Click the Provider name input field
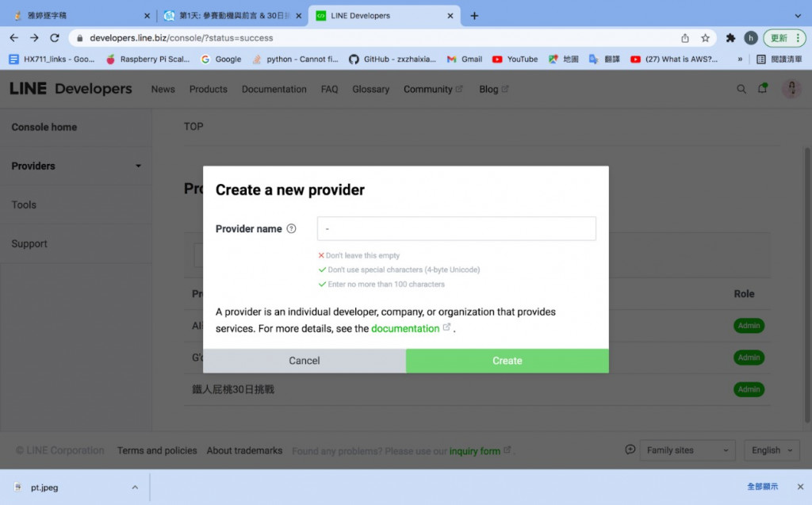 456,228
